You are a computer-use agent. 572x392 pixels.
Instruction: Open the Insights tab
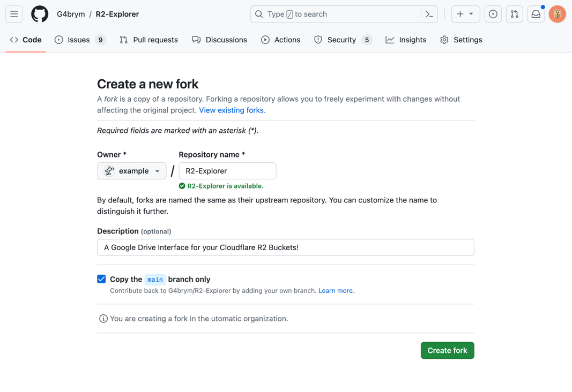pyautogui.click(x=406, y=40)
